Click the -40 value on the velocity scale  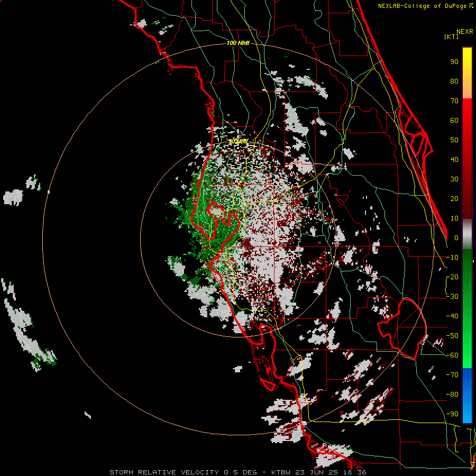tap(452, 316)
